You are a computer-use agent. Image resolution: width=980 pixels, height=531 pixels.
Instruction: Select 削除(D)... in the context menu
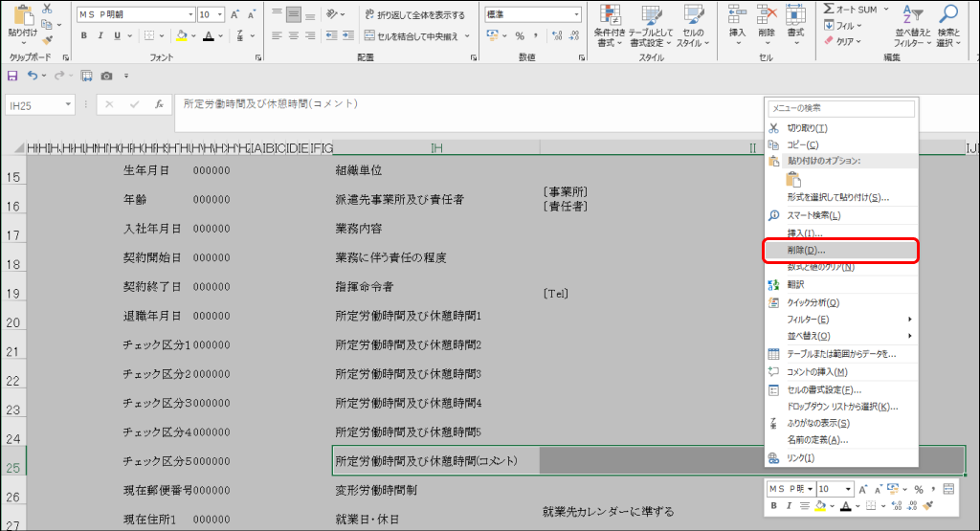(841, 250)
